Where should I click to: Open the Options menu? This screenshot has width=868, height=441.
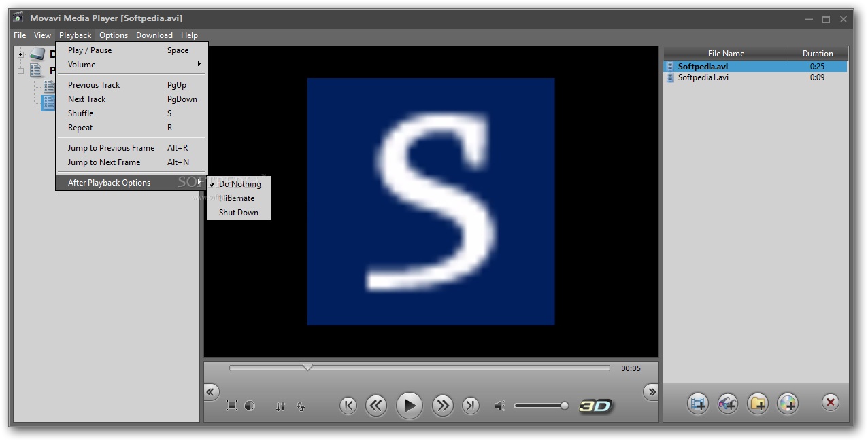pyautogui.click(x=114, y=35)
